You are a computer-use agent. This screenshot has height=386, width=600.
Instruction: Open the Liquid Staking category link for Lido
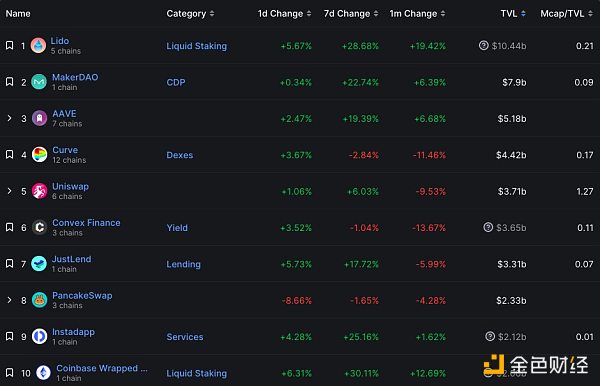point(197,46)
